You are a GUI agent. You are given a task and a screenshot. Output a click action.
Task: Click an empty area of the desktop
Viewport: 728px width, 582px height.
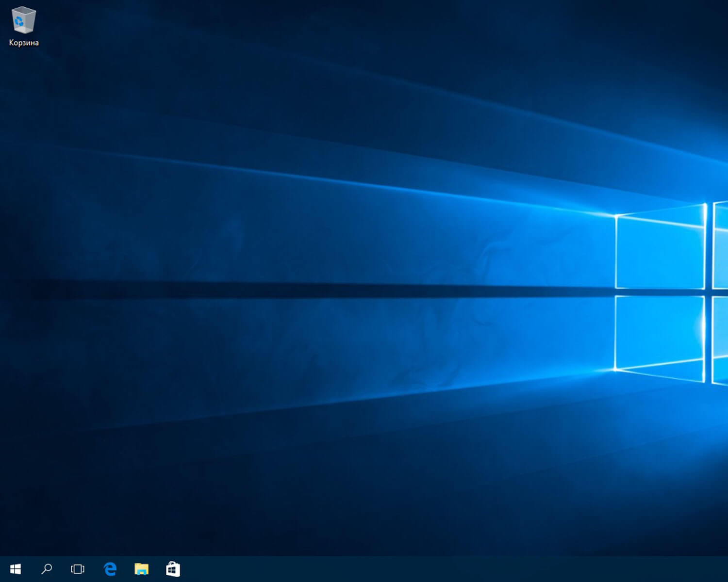pos(340,291)
